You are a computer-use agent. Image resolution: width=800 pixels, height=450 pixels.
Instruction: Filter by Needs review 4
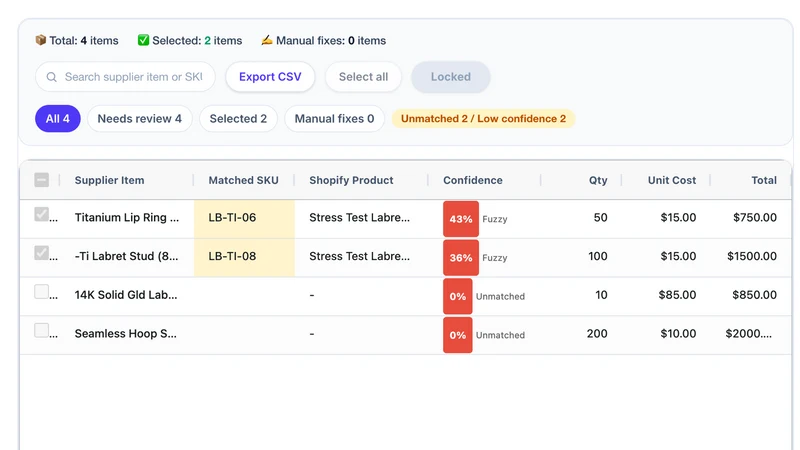[x=139, y=119]
